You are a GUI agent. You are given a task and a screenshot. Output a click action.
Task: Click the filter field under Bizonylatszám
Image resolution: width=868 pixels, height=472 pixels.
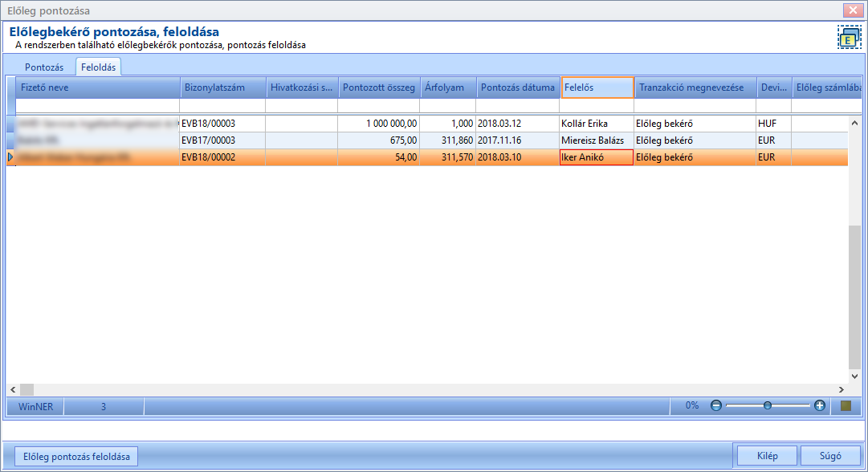[x=222, y=106]
